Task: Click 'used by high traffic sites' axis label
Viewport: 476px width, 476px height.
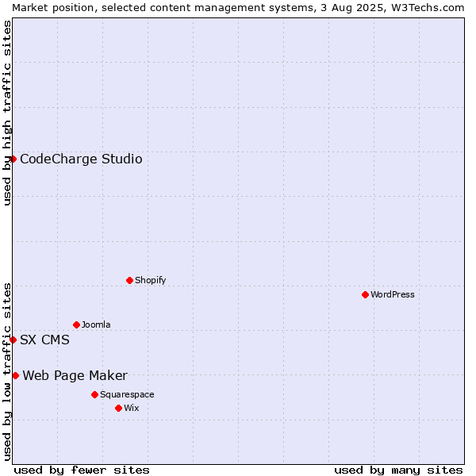Action: 6,113
